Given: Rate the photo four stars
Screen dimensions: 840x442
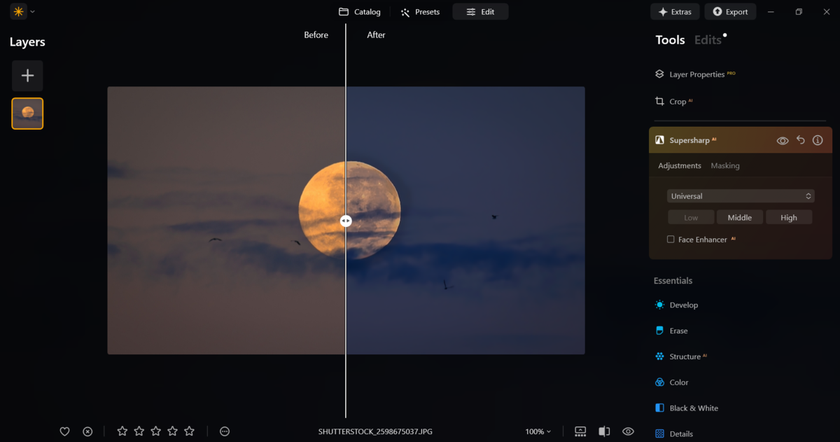Looking at the screenshot, I should tap(172, 431).
